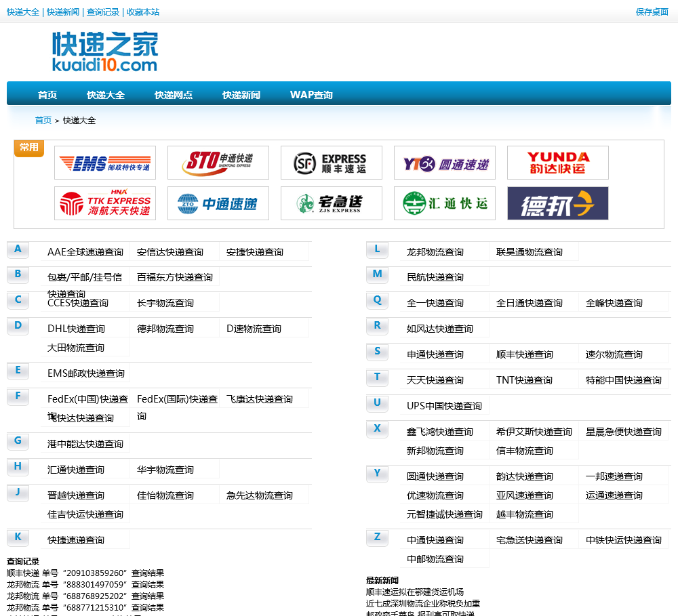The width and height of the screenshot is (678, 616).
Task: Open news 近七成深圳物流企业称税负加重
Action: [423, 604]
